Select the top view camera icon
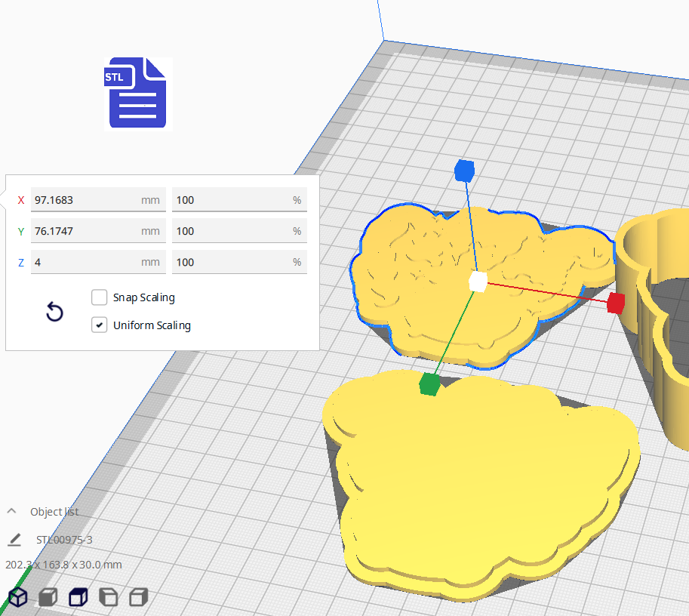Viewport: 689px width, 616px height. (x=78, y=598)
